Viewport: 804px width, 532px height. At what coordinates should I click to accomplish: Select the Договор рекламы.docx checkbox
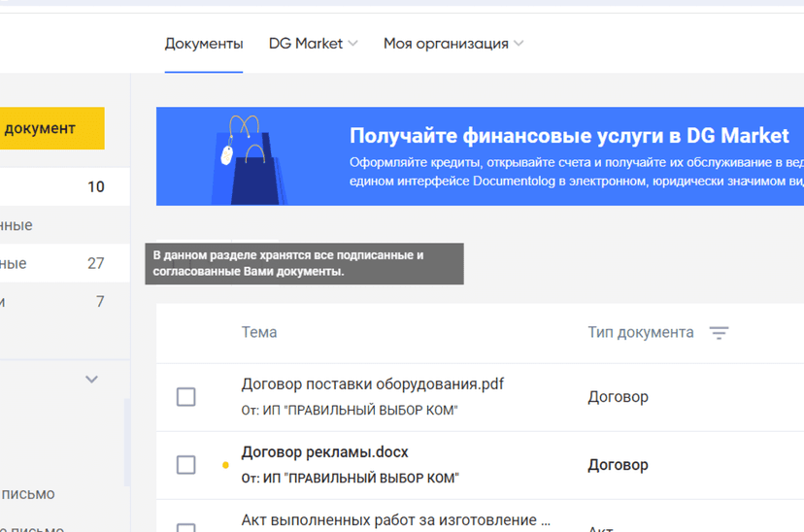(x=185, y=465)
